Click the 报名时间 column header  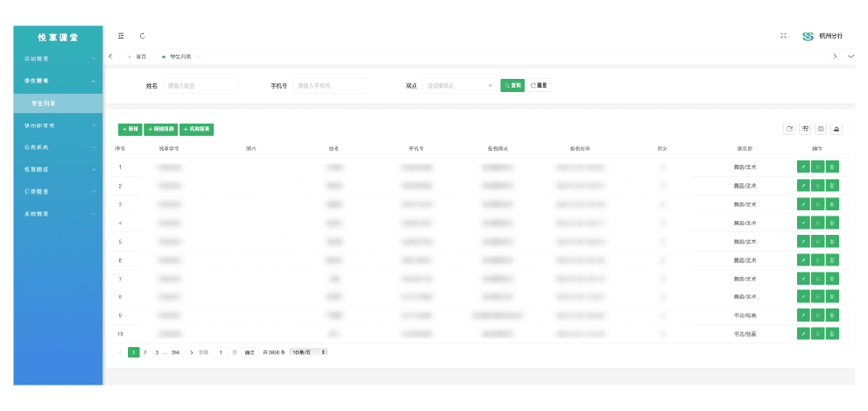pos(580,149)
